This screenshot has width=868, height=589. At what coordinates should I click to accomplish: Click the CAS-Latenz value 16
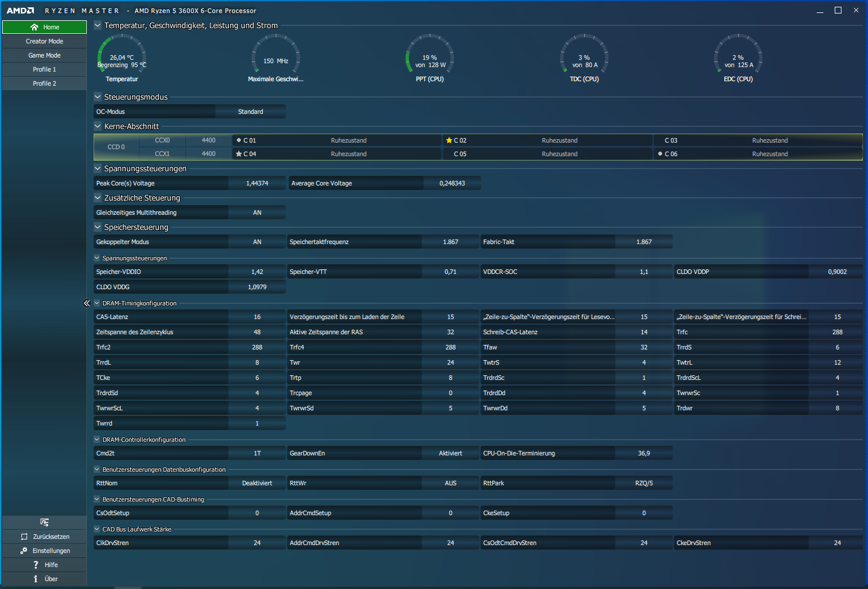click(x=257, y=317)
